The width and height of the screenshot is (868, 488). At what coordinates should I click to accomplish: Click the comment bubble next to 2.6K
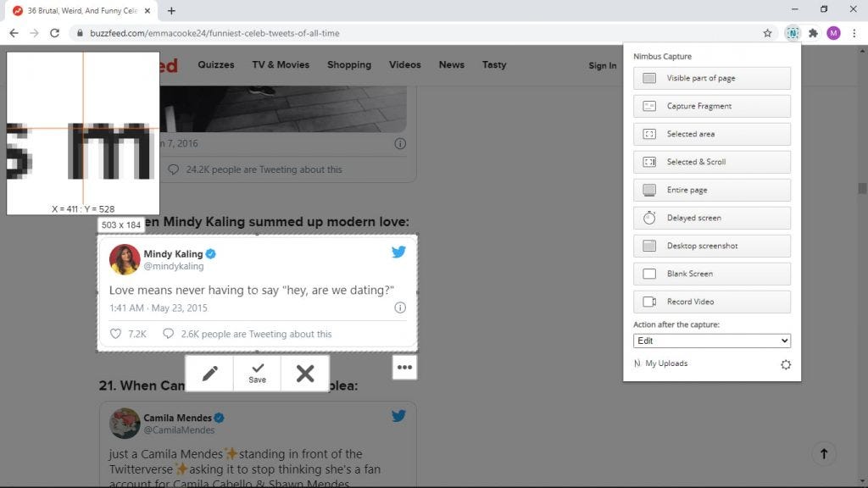(x=168, y=334)
